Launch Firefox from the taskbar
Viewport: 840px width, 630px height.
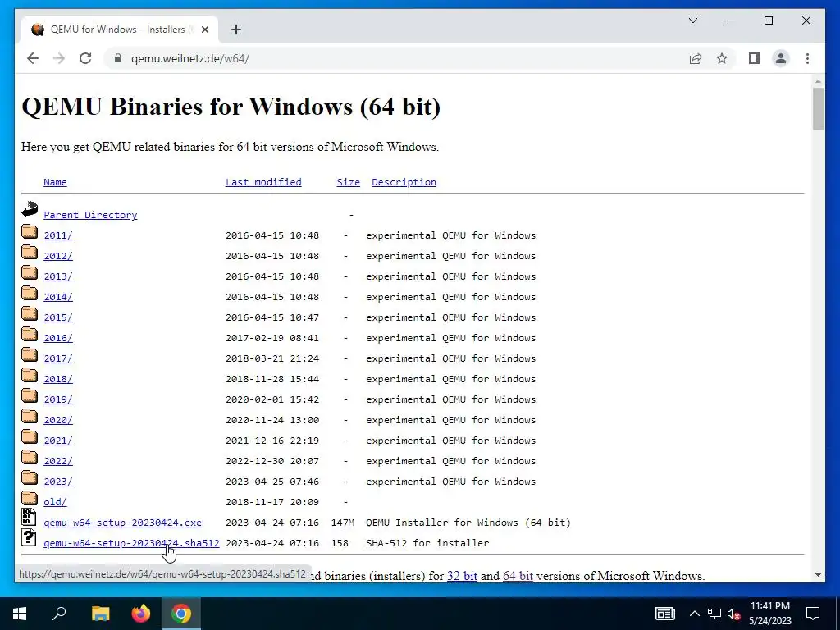tap(141, 614)
